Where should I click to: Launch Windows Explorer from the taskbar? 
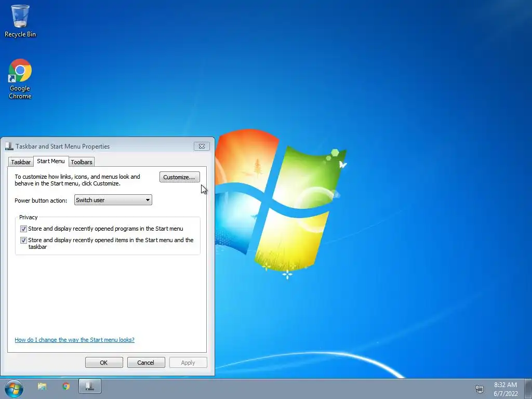pos(42,387)
